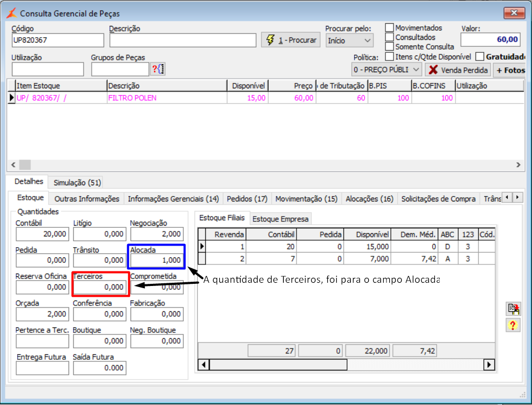Open the yellow question mark help icon
Screen dimensions: 532x405
[x=513, y=325]
